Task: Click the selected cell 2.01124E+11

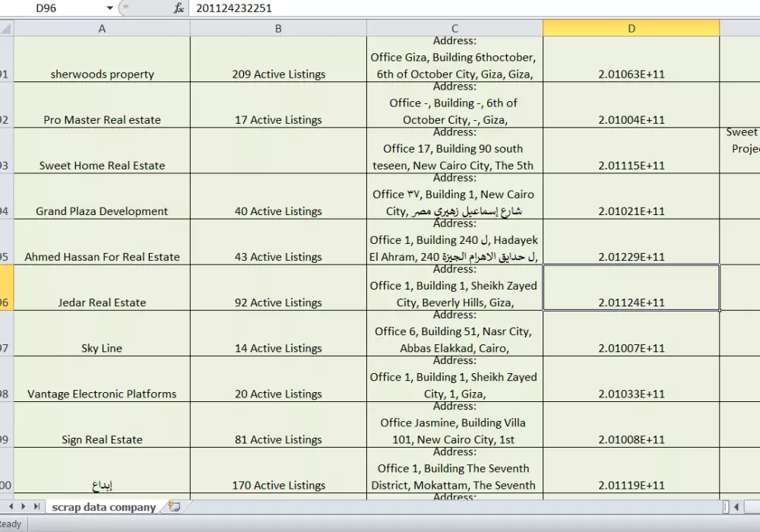Action: tap(631, 287)
